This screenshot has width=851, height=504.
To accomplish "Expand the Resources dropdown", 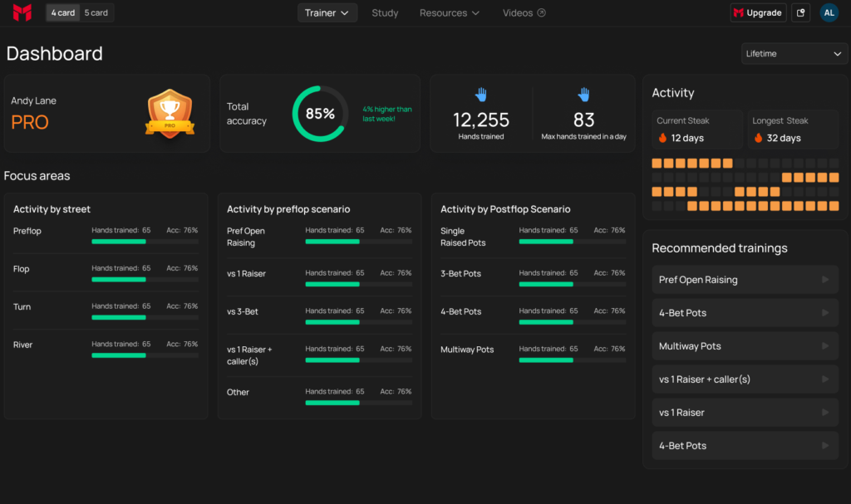I will [x=449, y=12].
